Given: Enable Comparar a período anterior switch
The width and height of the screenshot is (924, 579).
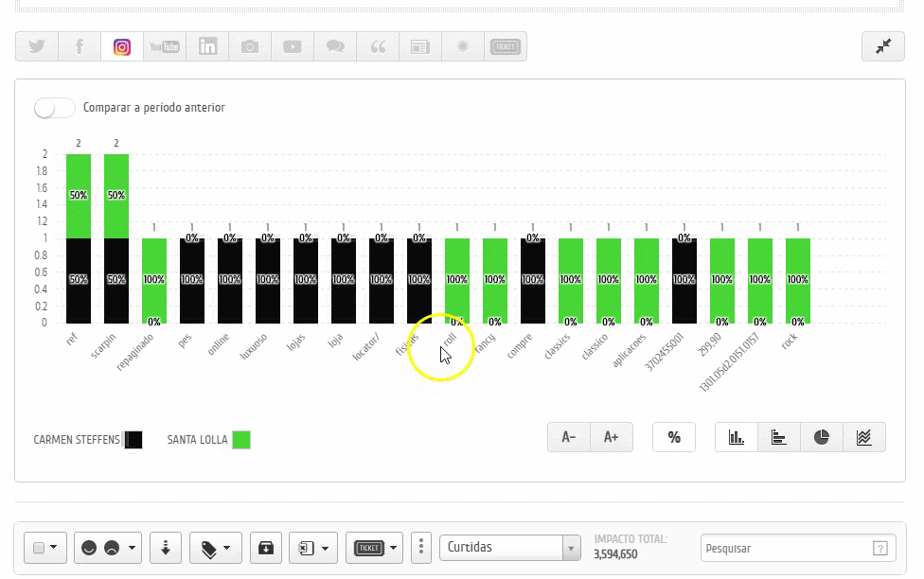Looking at the screenshot, I should tap(54, 108).
